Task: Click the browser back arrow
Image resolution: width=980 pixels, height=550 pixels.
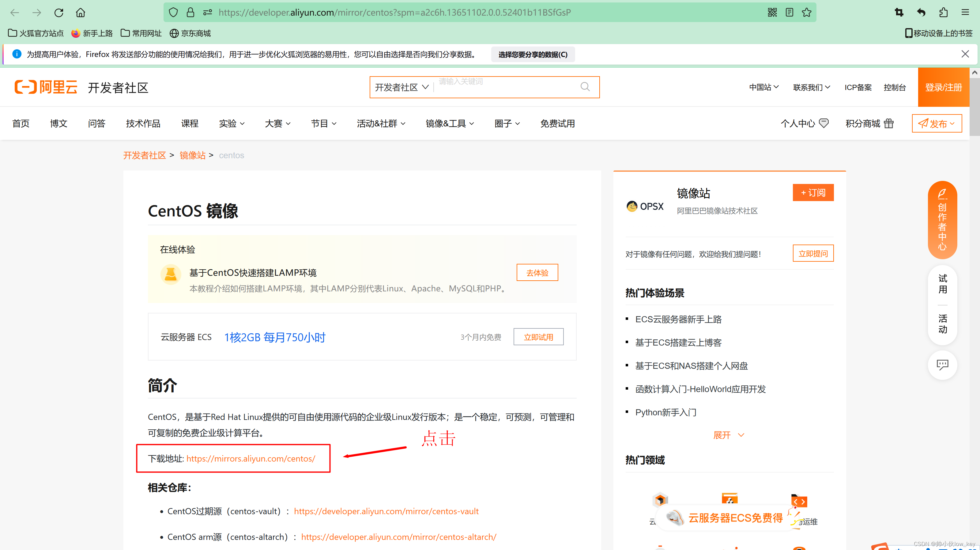Action: [14, 13]
